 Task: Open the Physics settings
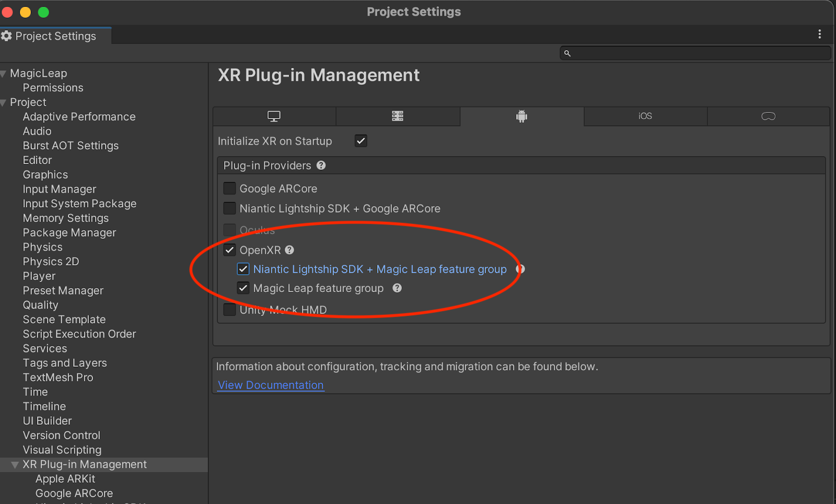pyautogui.click(x=42, y=247)
